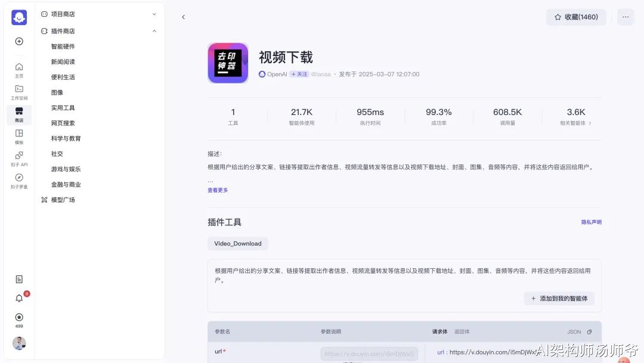Viewport: 644px width, 363px height.
Task: Click the 21.7K 智能体使用 stat
Action: [302, 116]
